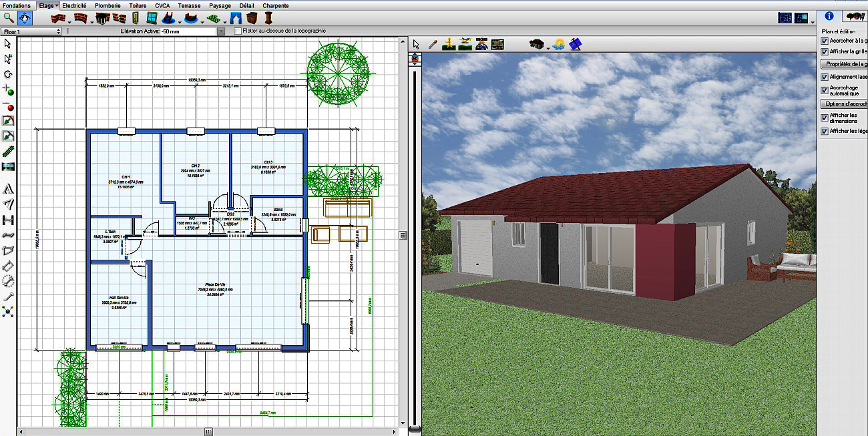
Task: Open the Etage menu dropdown arrow
Action: click(x=56, y=5)
